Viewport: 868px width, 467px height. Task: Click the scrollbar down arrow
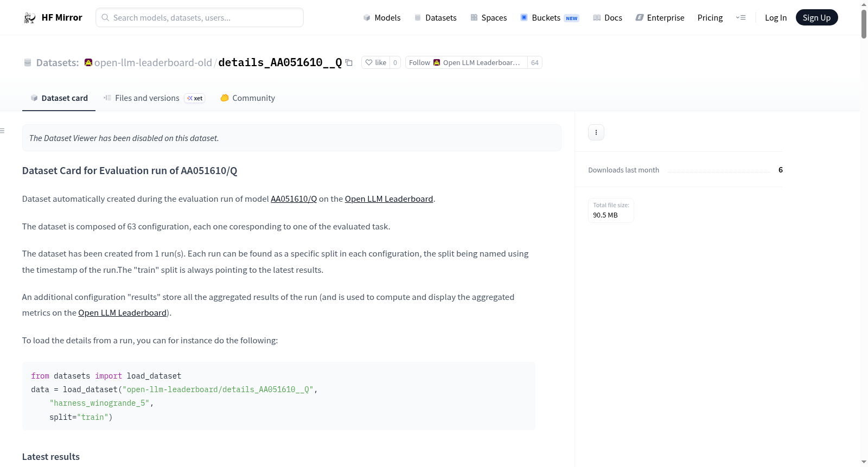[x=864, y=462]
